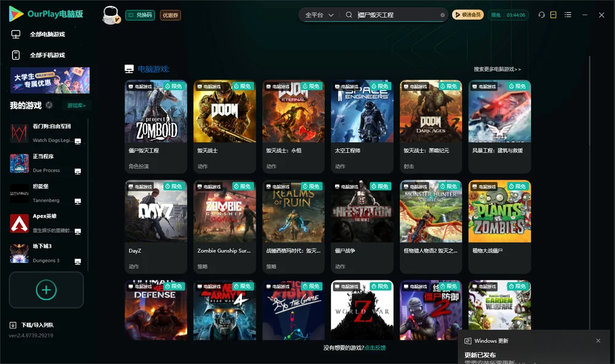The width and height of the screenshot is (615, 364).
Task: Select Tannenberg in my games
Action: click(46, 193)
